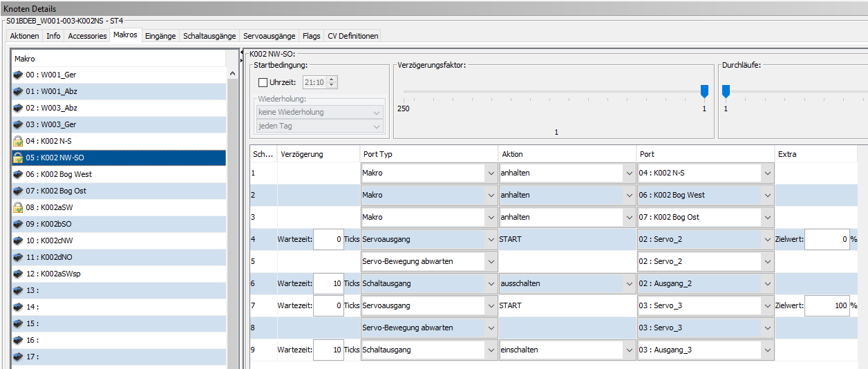Click the lock icon of macro 08 : K002aSW

(x=18, y=207)
